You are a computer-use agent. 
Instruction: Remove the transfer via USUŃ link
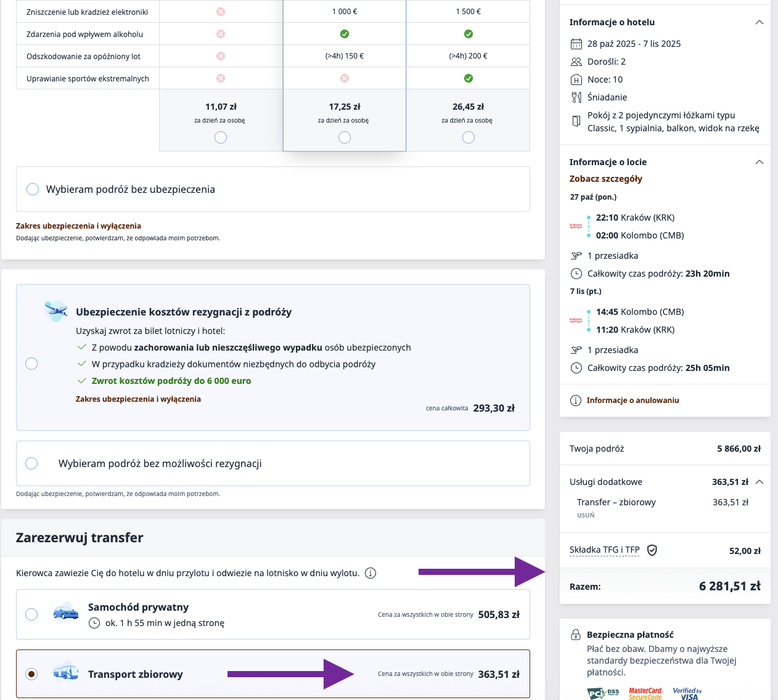[586, 515]
